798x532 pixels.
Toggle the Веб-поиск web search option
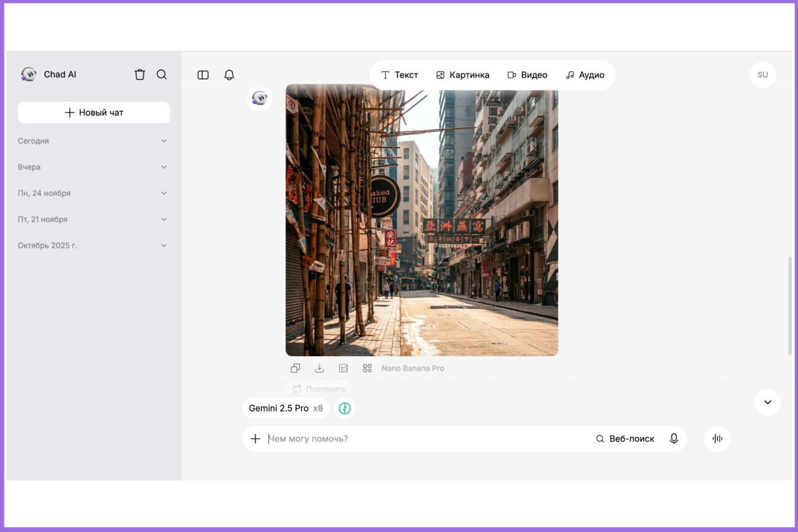pos(625,439)
